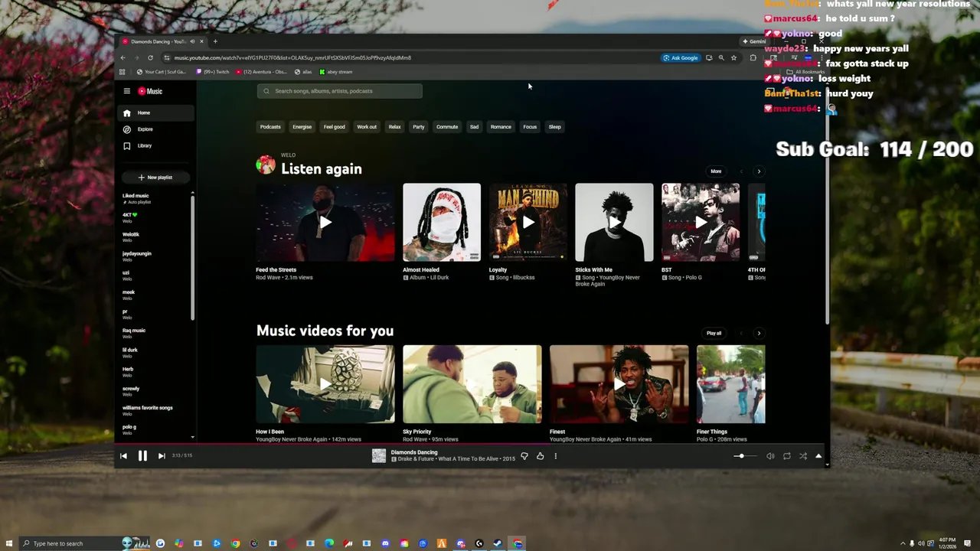
Task: Play the Loyalty song thumbnail
Action: point(528,222)
